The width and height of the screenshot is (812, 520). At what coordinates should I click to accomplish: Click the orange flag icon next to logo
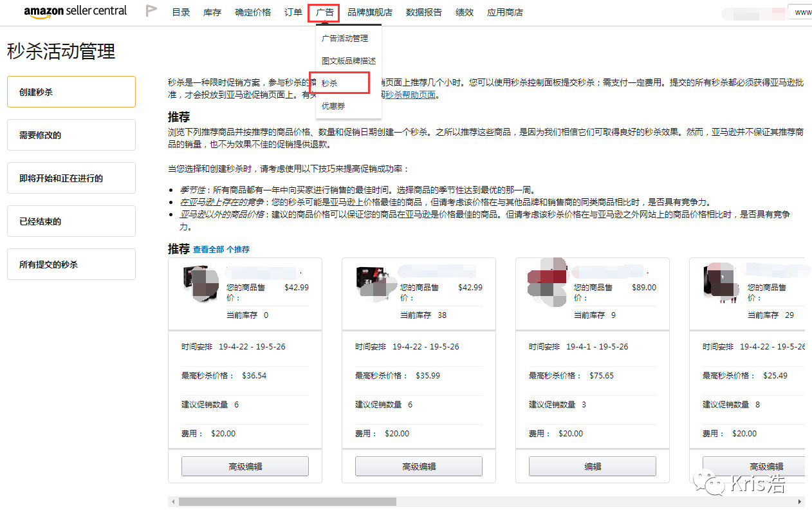click(x=151, y=10)
